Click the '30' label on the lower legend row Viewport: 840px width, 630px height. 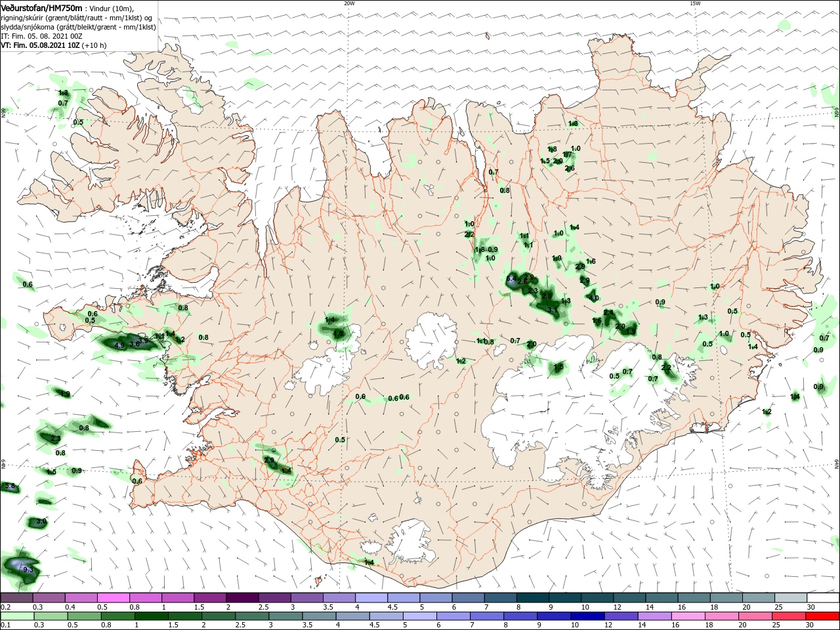[x=811, y=625]
